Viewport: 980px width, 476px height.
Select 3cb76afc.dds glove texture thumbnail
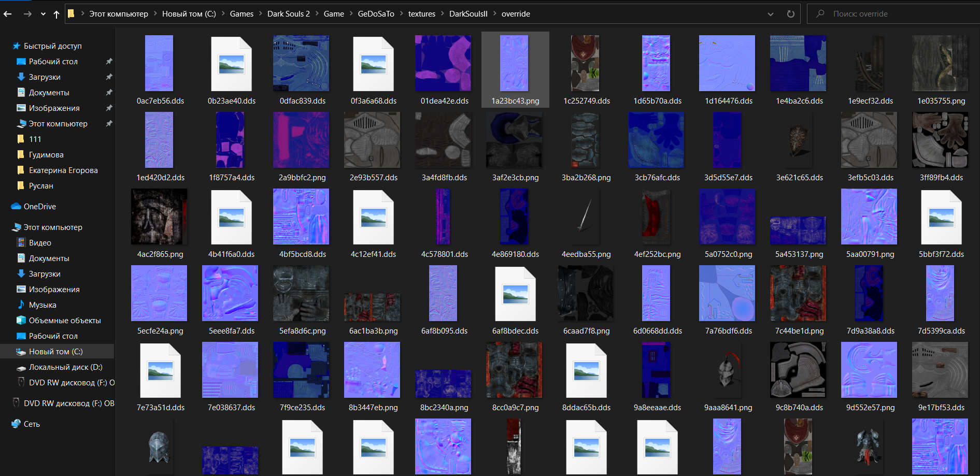coord(656,140)
